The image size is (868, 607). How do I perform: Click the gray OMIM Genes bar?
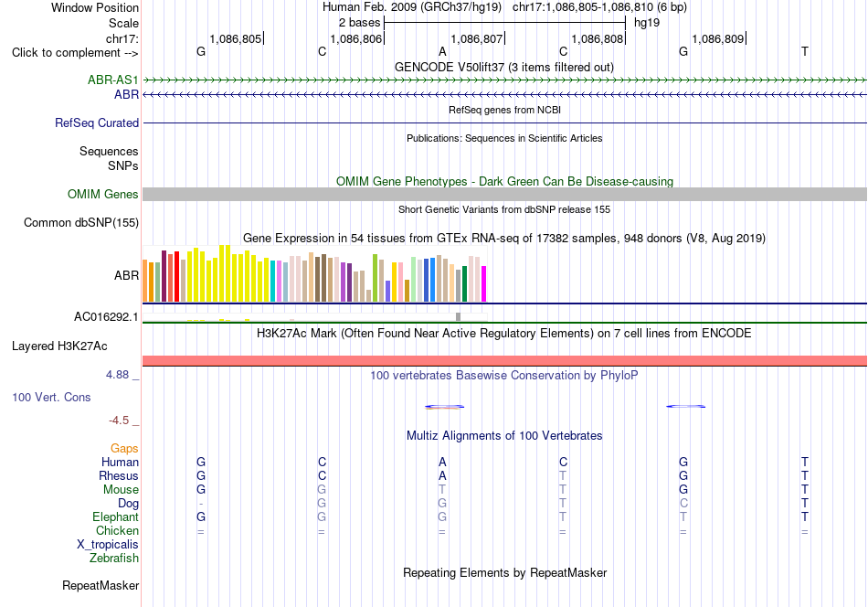point(504,195)
